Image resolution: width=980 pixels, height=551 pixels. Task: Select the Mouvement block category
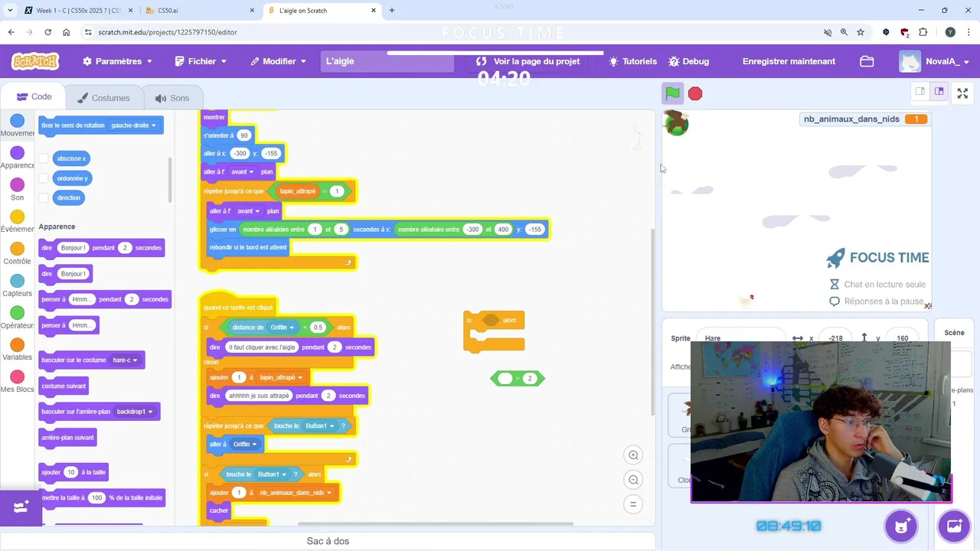pyautogui.click(x=18, y=126)
